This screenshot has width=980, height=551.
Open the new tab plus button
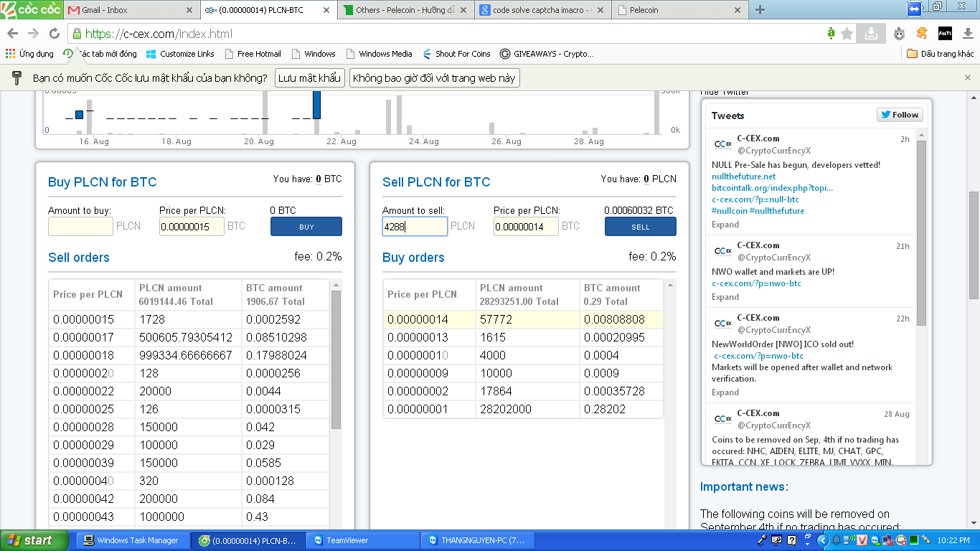760,10
